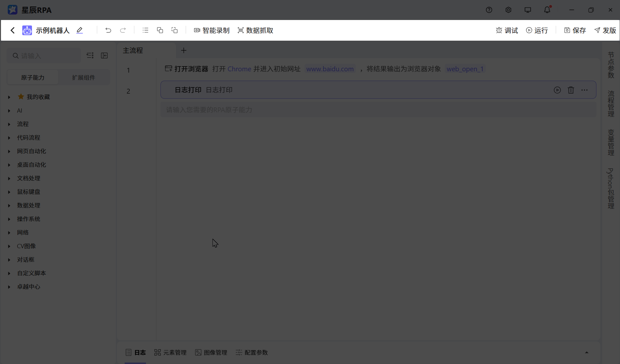
Task: Rename the robot using the pencil icon
Action: pyautogui.click(x=79, y=30)
